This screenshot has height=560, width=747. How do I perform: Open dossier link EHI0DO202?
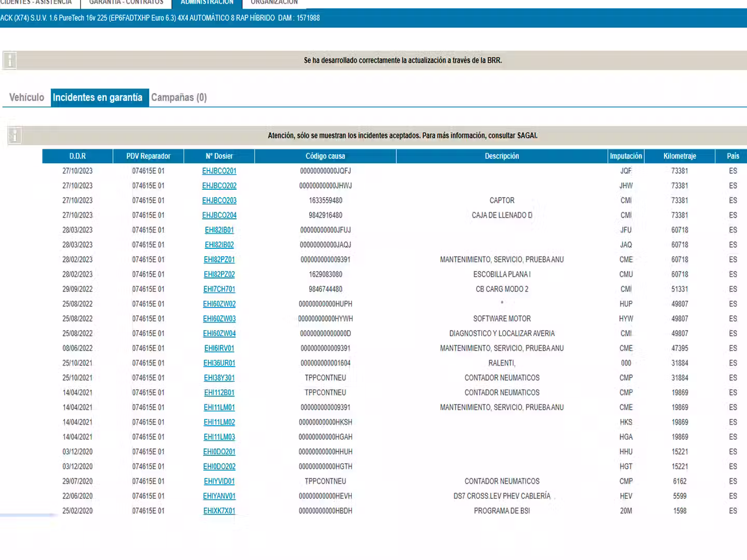click(x=219, y=467)
